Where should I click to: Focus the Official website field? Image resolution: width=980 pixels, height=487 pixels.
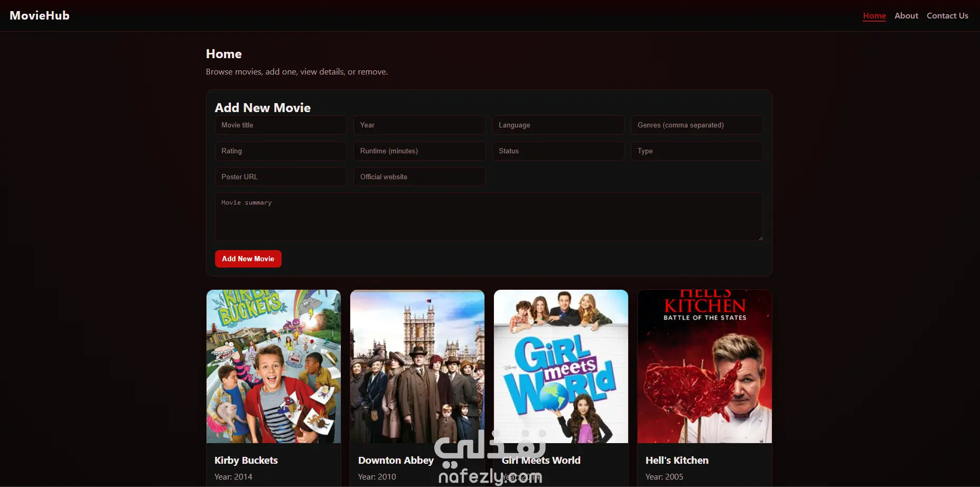pos(419,177)
